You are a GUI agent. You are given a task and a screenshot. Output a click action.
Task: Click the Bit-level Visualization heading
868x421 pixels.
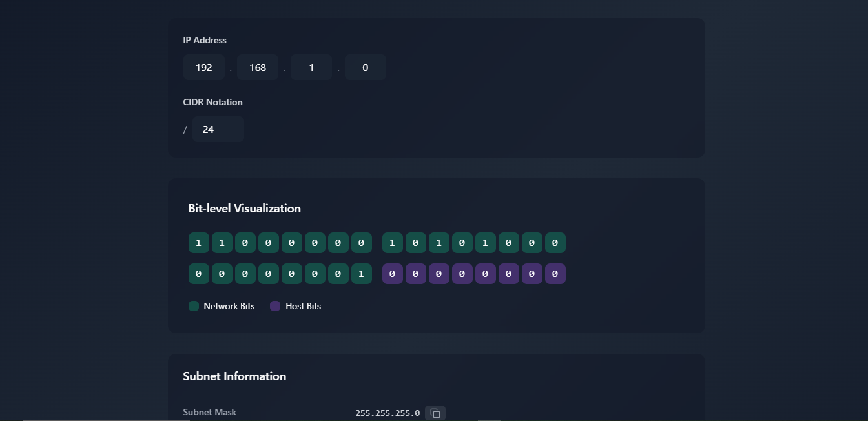point(244,209)
